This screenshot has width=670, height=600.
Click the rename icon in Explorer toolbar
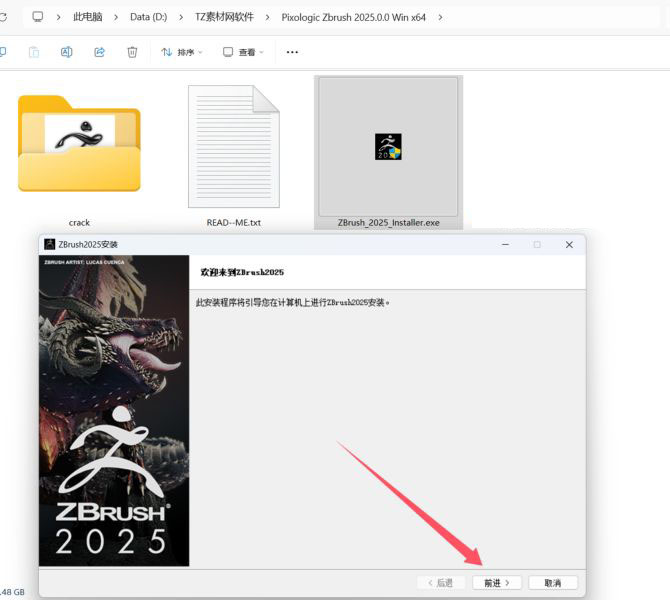[x=67, y=52]
